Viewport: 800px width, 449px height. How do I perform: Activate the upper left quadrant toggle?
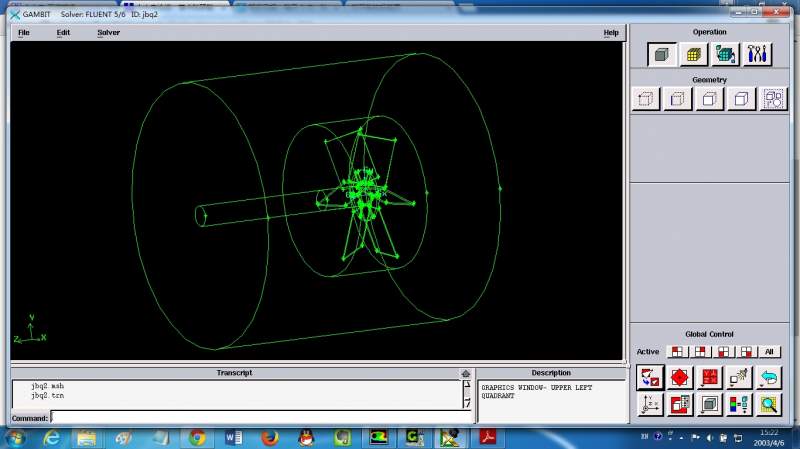677,352
